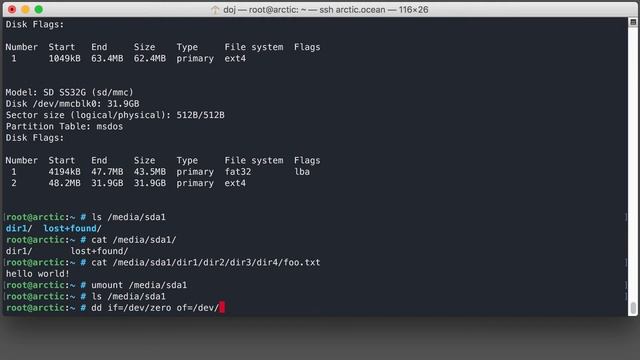Click the red close window button
640x360 pixels.
coord(12,9)
